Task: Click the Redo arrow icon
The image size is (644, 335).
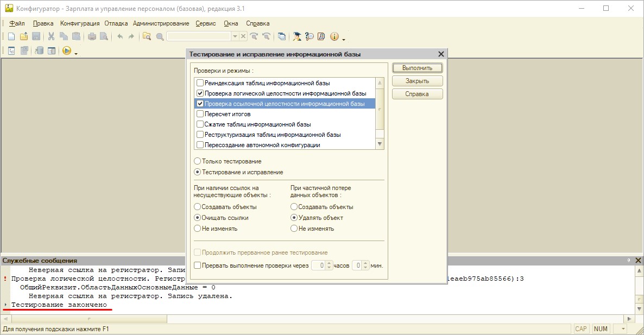Action: [131, 36]
